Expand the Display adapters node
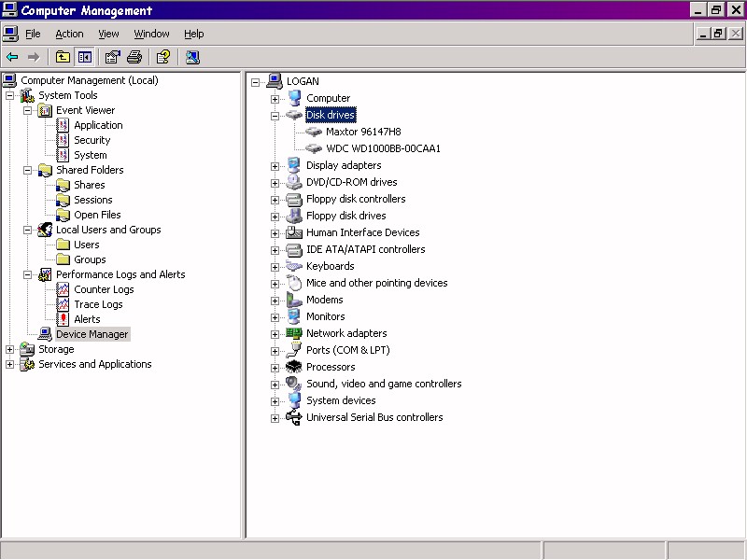This screenshot has height=560, width=747. click(x=275, y=166)
